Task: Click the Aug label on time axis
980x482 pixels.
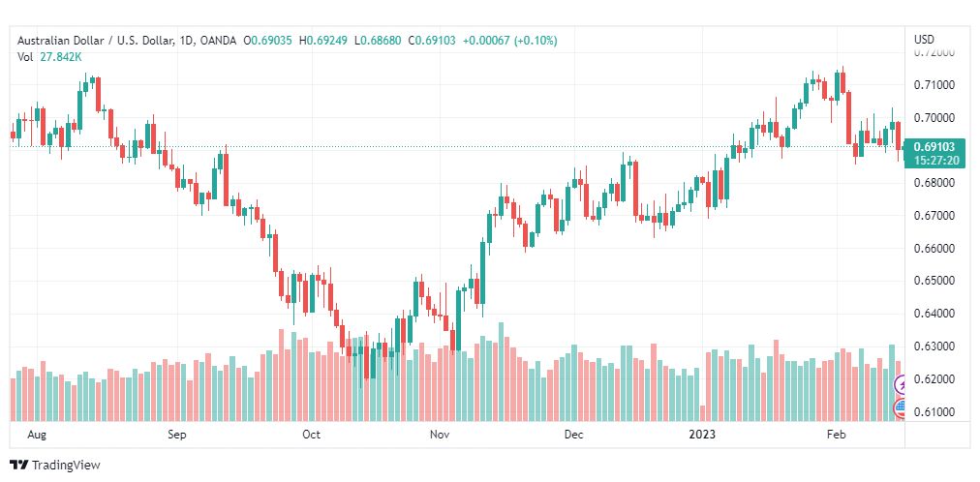Action: [37, 436]
